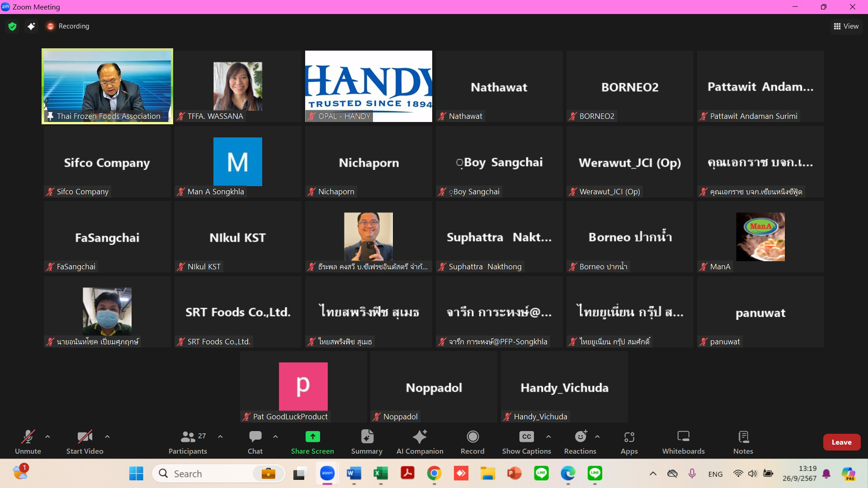Open the View layout menu

coord(846,26)
